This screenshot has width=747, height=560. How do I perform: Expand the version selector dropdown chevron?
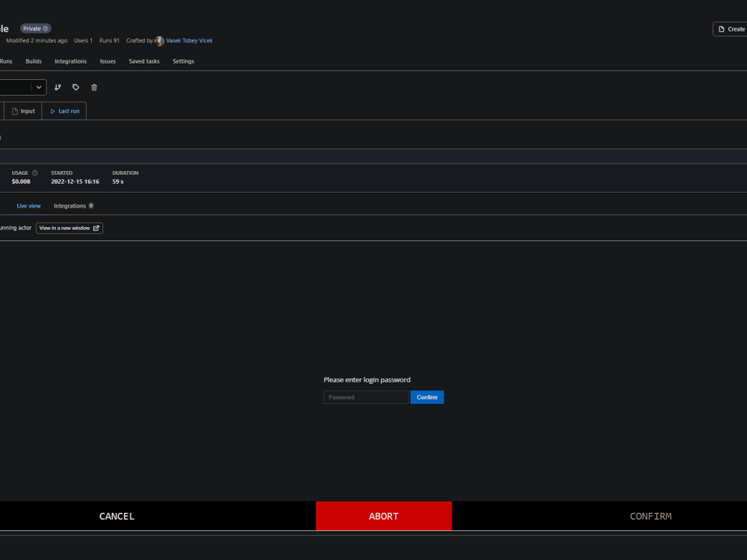point(39,87)
